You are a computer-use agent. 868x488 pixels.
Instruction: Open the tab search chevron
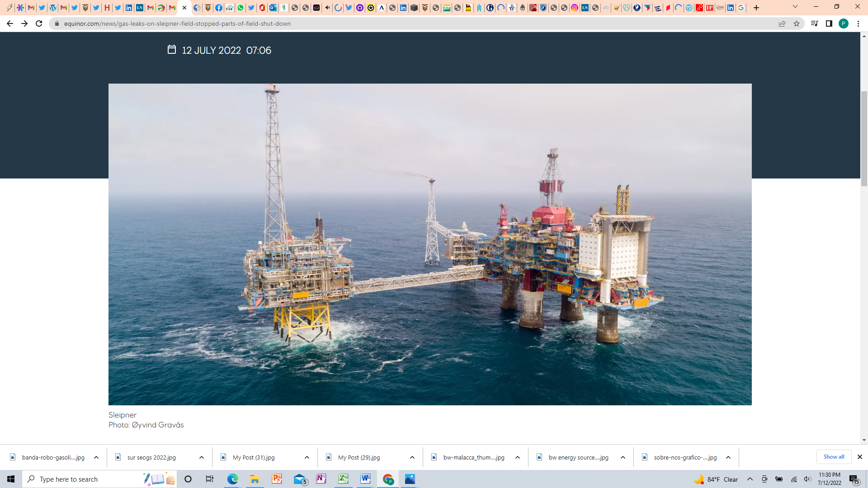(x=795, y=7)
